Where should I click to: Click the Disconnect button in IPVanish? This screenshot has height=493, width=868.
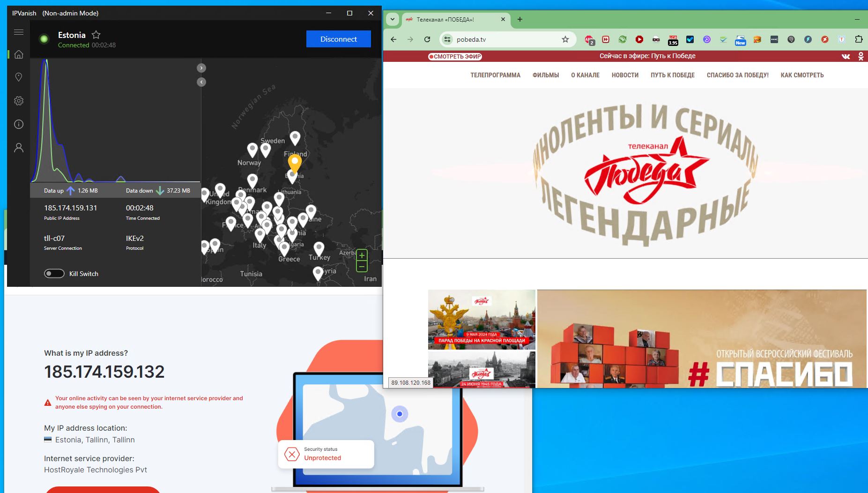pos(339,39)
